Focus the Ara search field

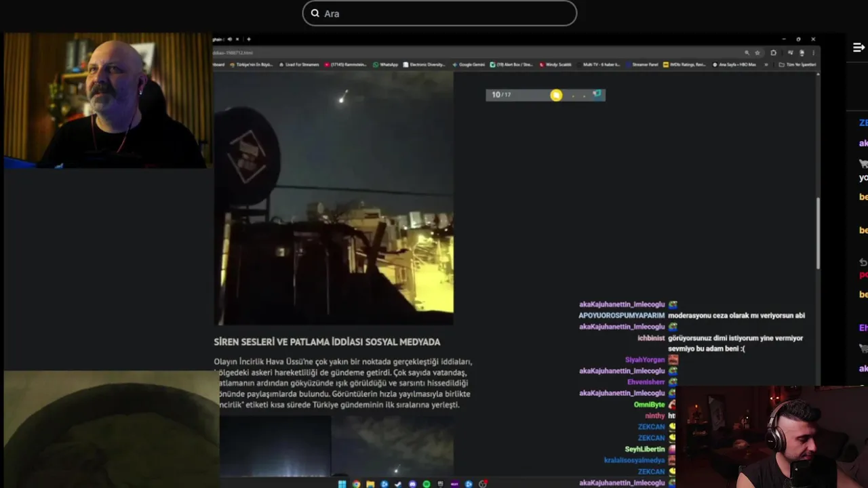(439, 13)
